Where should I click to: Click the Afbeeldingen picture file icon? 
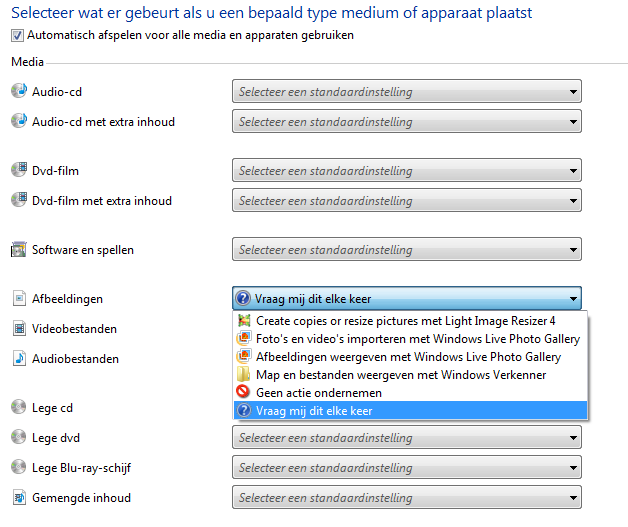click(x=19, y=298)
